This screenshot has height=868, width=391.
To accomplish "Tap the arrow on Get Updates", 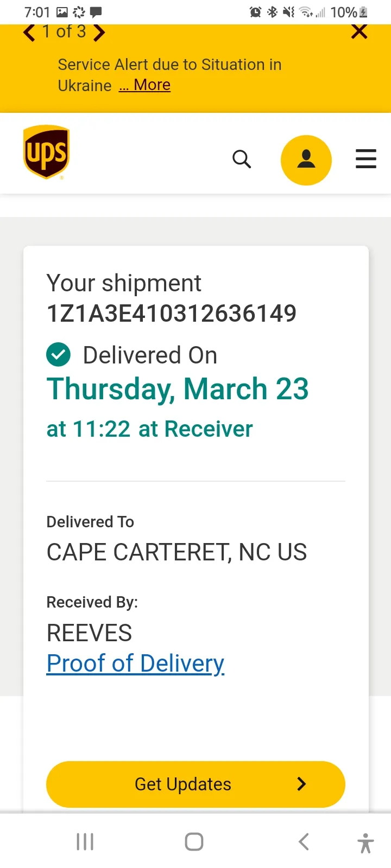I will coord(302,784).
